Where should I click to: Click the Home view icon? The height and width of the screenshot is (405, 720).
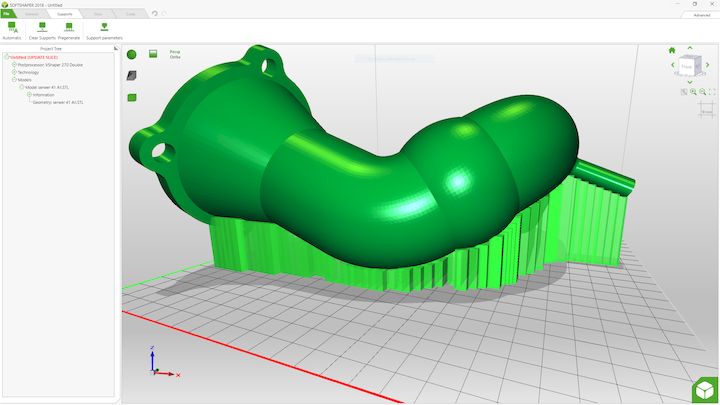coord(672,49)
